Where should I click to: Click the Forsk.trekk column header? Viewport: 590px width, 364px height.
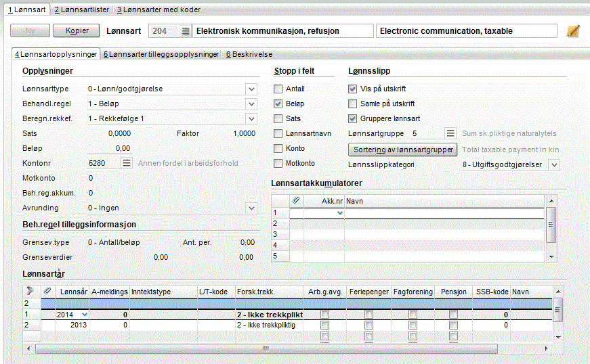pyautogui.click(x=269, y=292)
